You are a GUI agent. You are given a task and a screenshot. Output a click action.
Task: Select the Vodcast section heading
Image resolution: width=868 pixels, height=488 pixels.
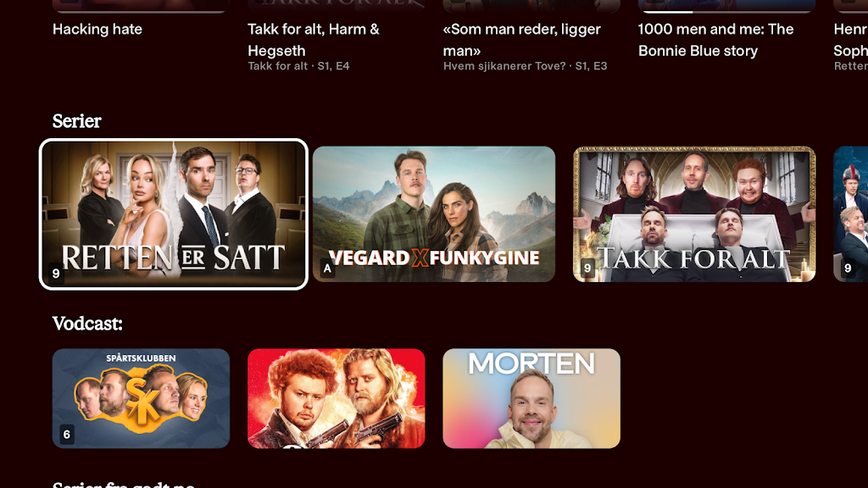point(87,324)
